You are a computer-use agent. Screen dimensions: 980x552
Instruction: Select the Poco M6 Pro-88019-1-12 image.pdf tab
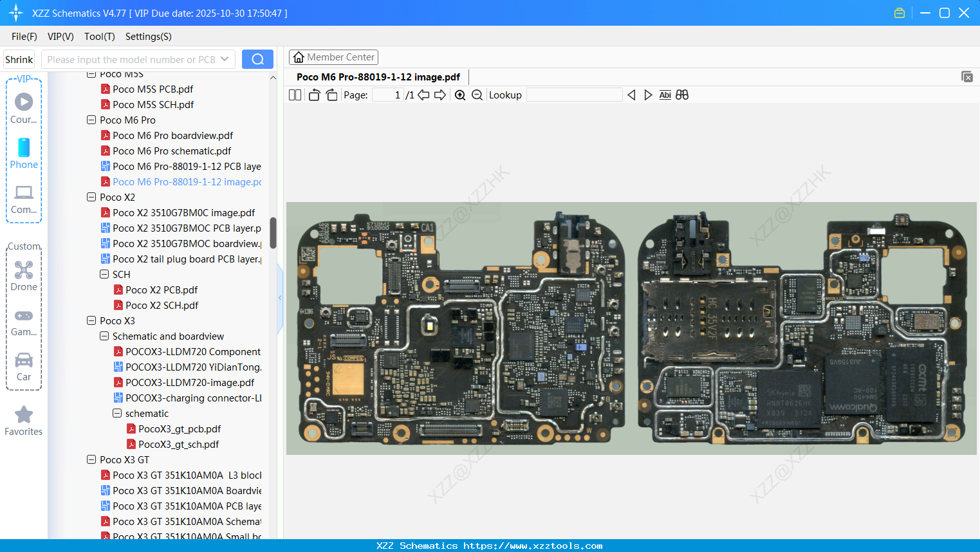(378, 77)
